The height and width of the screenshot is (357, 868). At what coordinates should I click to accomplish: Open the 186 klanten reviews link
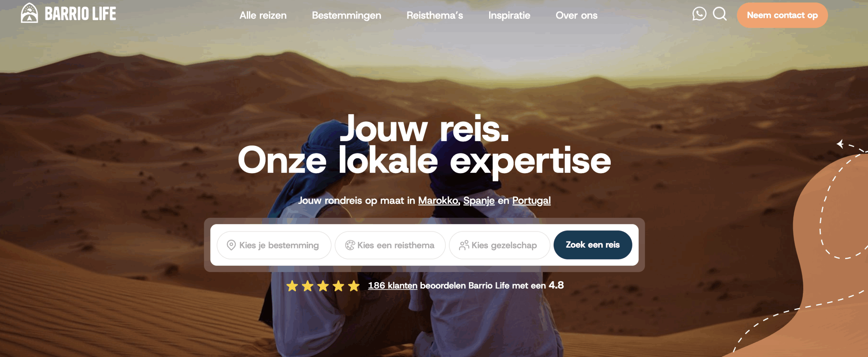[x=392, y=286]
